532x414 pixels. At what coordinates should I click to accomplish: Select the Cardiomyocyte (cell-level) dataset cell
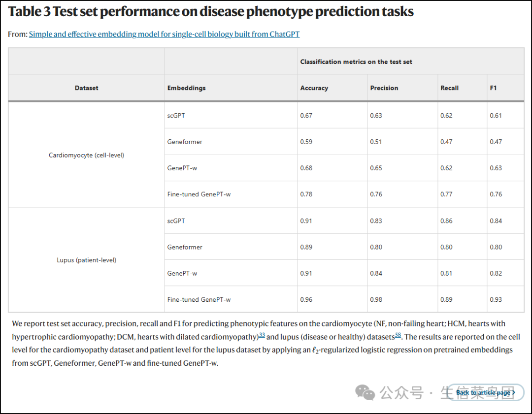pyautogui.click(x=86, y=155)
